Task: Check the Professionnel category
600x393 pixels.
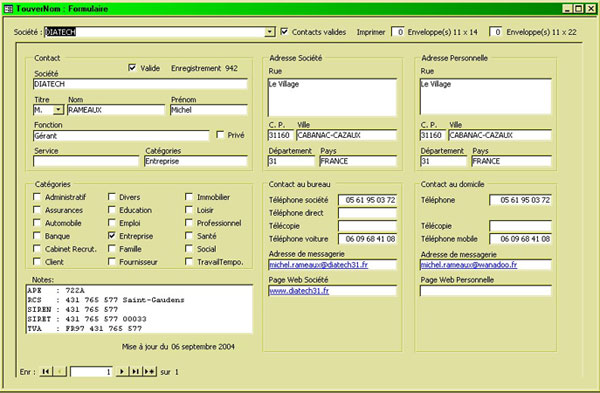Action: pos(189,223)
